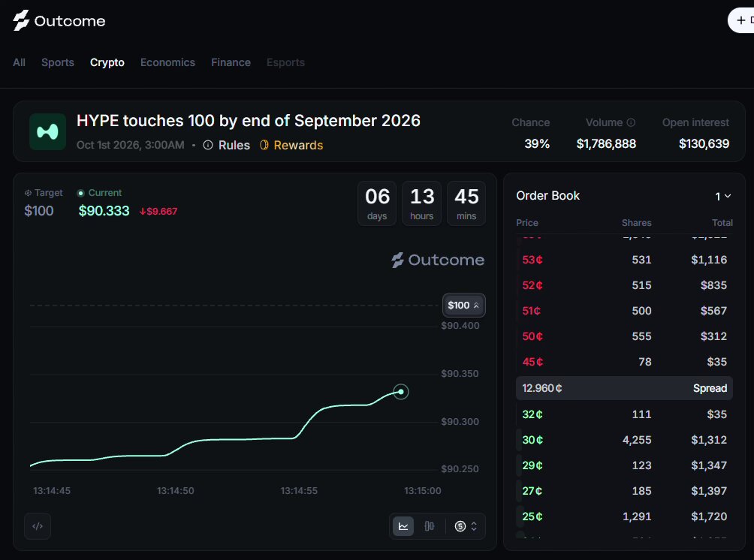Click the Open interest $130,639 value
Image resolution: width=754 pixels, height=560 pixels.
pos(704,143)
